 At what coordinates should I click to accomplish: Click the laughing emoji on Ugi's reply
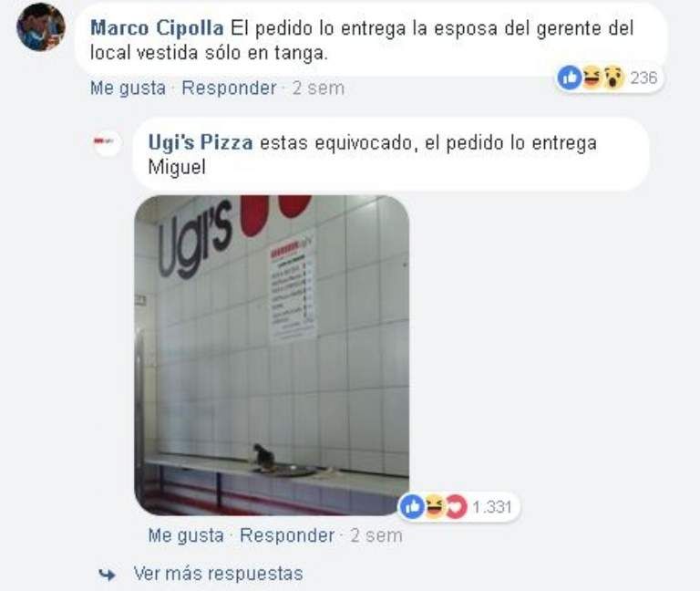(435, 506)
